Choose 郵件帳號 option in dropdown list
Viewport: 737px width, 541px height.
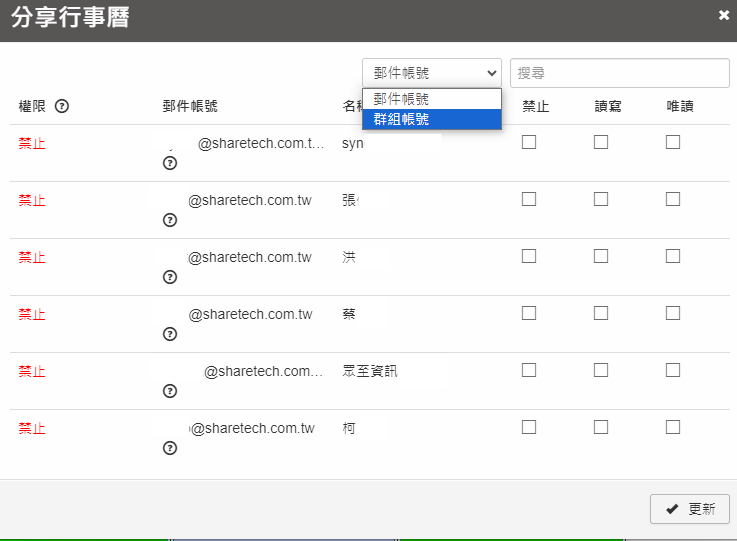pos(432,99)
